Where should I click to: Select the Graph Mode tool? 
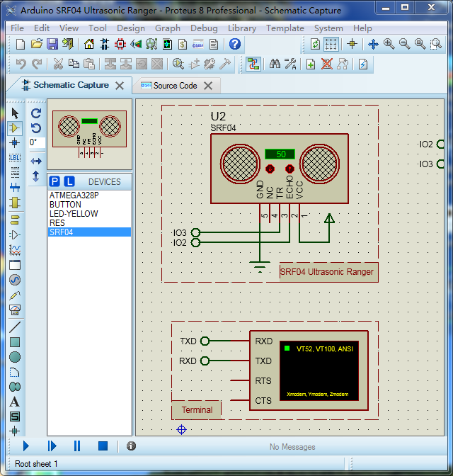pos(15,250)
